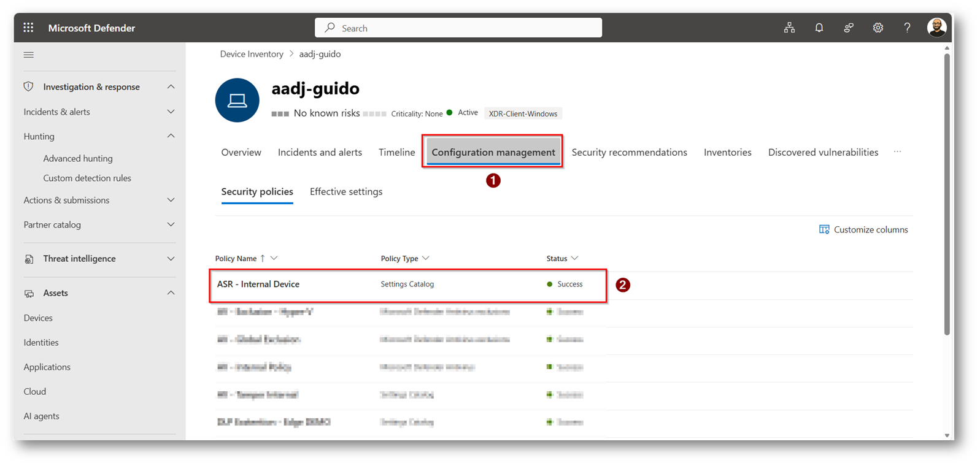Image resolution: width=980 pixels, height=466 pixels.
Task: Click the search magnifier icon
Action: [x=330, y=28]
